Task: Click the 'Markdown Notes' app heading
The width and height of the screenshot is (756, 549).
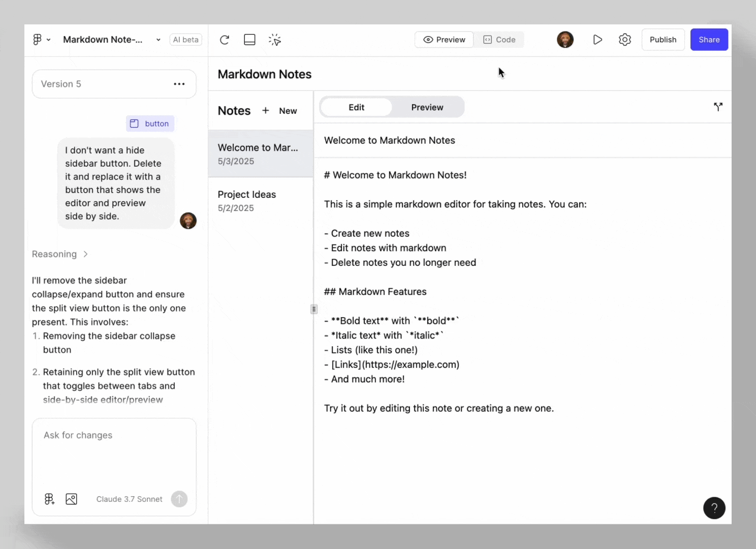Action: (x=265, y=74)
